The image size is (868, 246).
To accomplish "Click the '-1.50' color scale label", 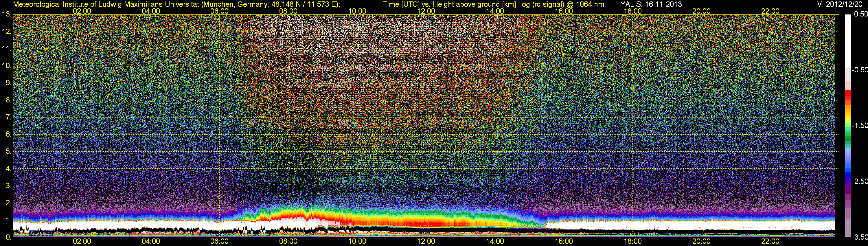I will [x=860, y=125].
